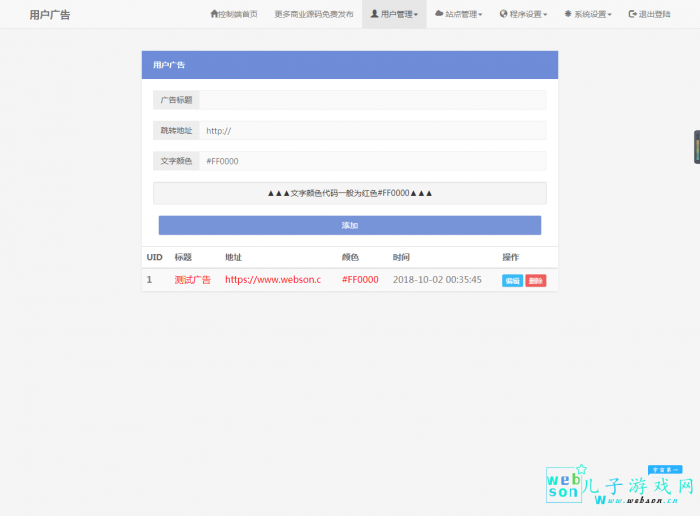Image resolution: width=700 pixels, height=516 pixels.
Task: Open 更多商业源码免费发布 menu item
Action: coord(313,15)
